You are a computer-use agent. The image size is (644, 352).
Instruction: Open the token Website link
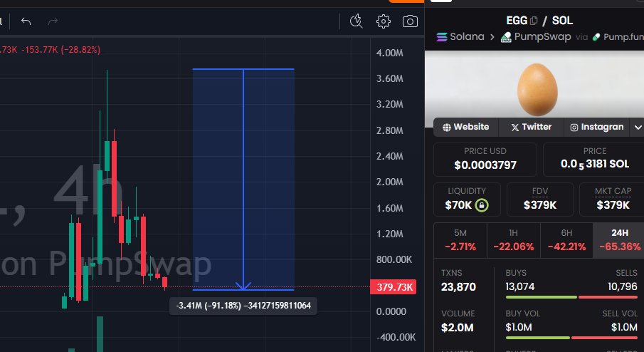(466, 127)
